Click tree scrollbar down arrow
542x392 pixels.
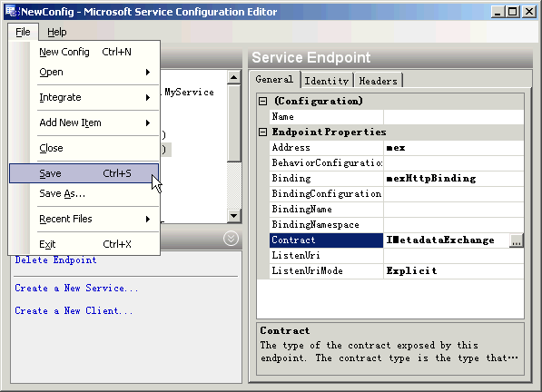234,216
